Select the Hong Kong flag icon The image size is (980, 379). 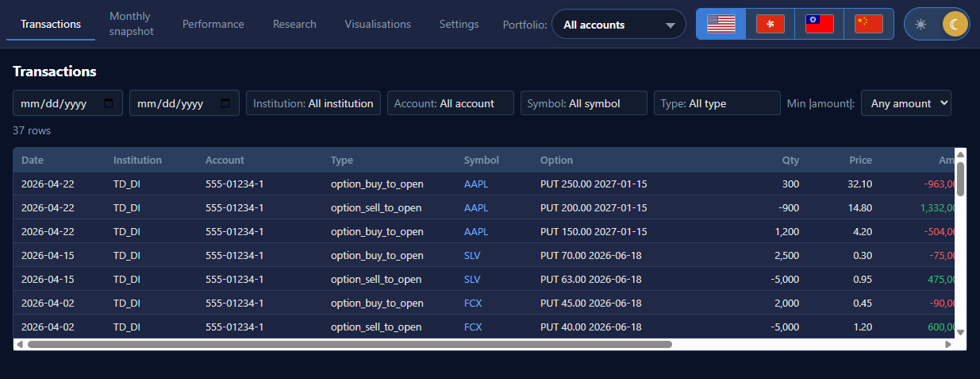771,24
